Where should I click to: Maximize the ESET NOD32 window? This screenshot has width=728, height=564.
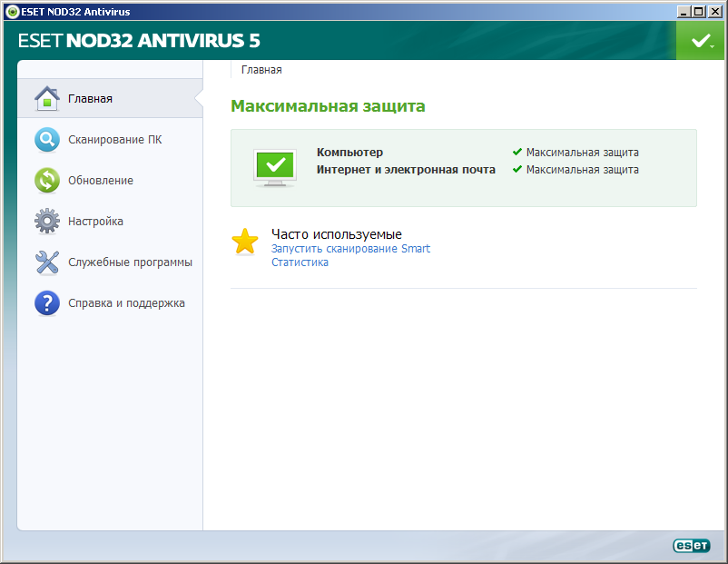pyautogui.click(x=699, y=12)
